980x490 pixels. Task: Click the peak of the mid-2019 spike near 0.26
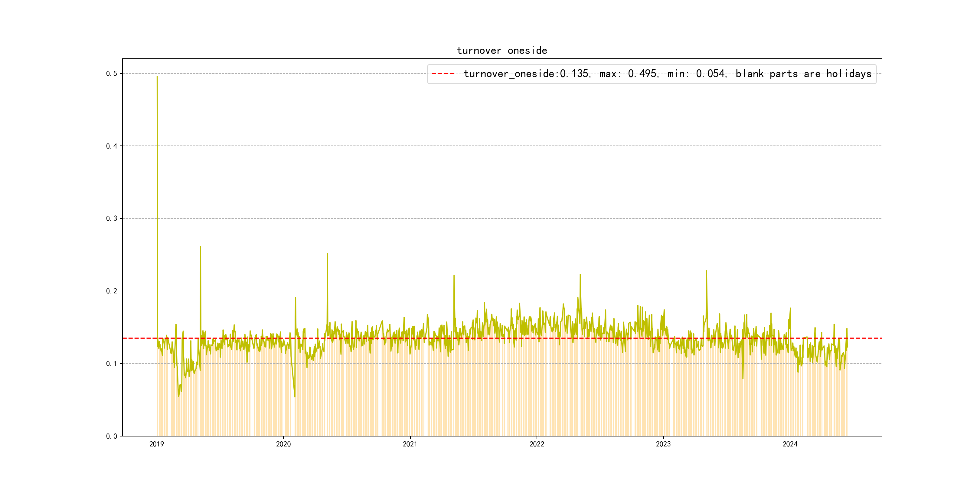(201, 247)
